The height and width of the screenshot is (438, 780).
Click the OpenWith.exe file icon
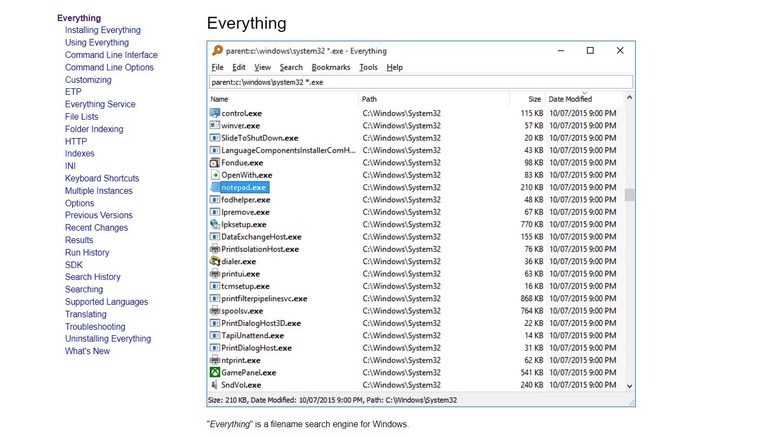[x=214, y=175]
